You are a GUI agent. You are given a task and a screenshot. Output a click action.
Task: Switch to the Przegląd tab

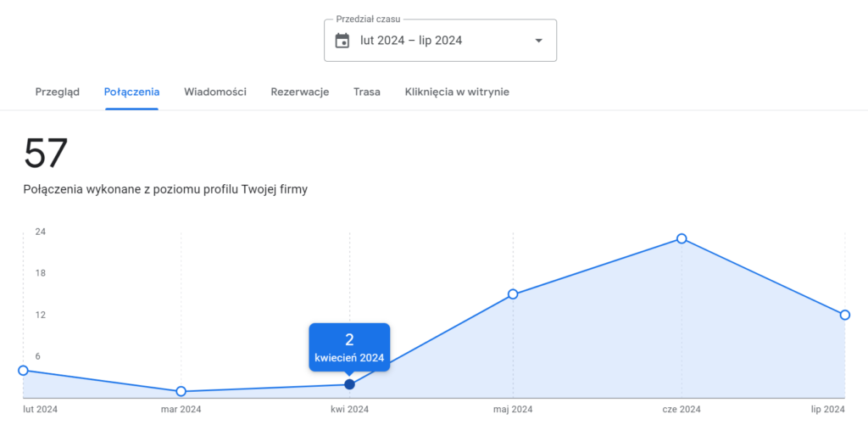pyautogui.click(x=58, y=92)
